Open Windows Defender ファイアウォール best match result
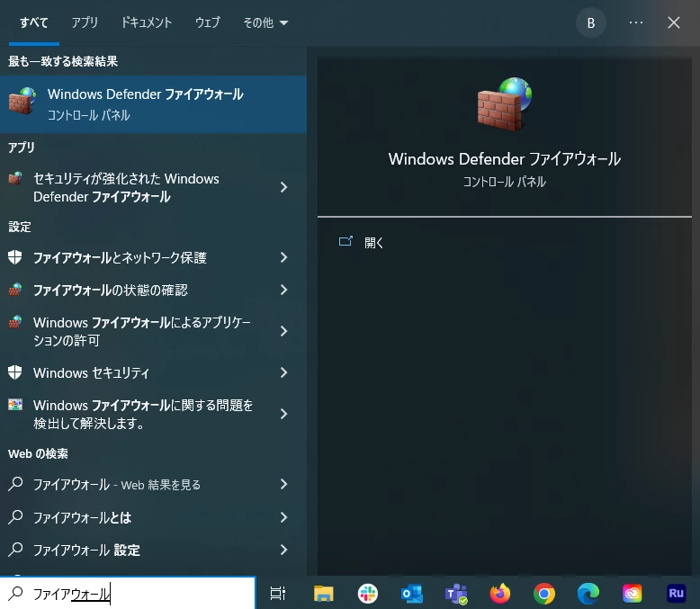Viewport: 700px width, 609px height. pos(153,104)
